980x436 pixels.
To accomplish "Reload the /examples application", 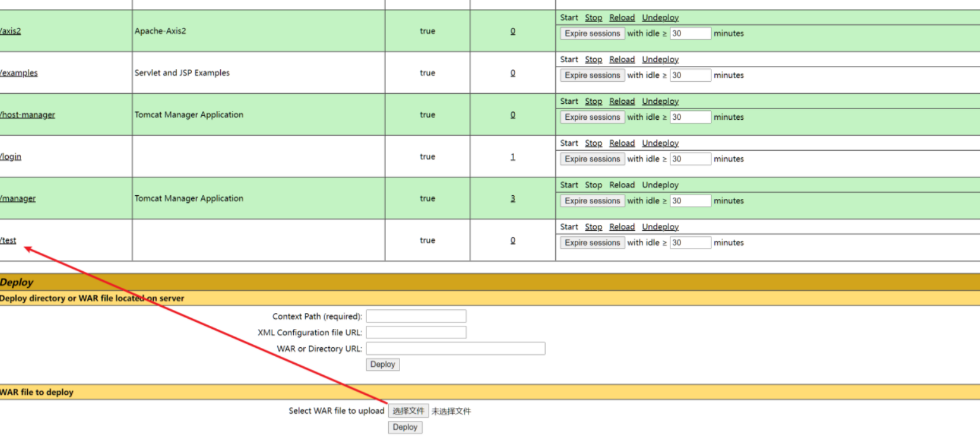I will (622, 60).
